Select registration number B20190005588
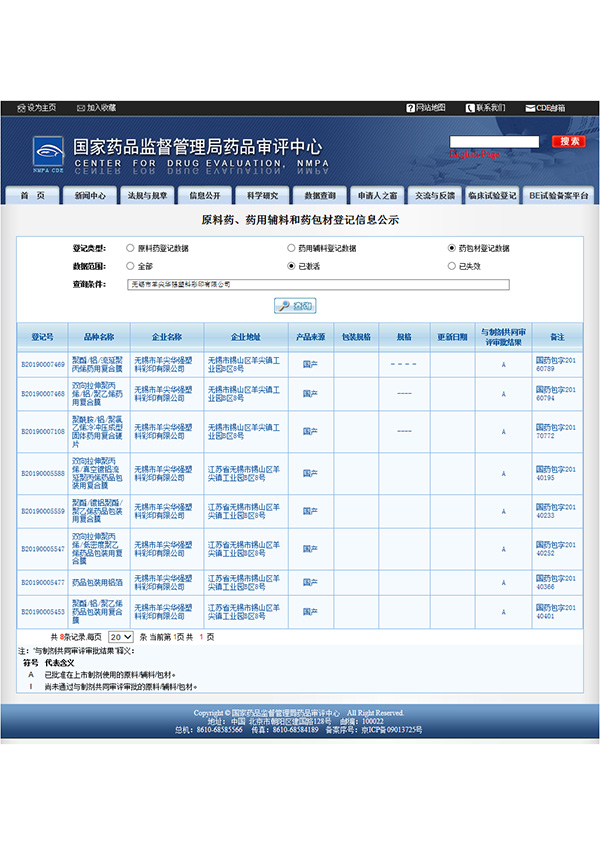The height and width of the screenshot is (845, 600). click(43, 474)
